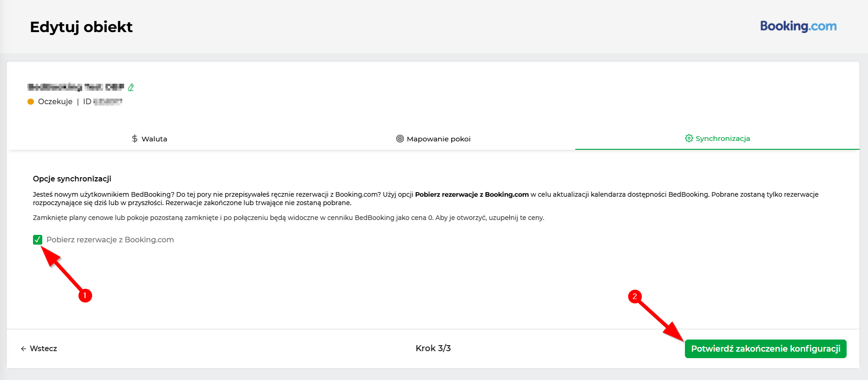Click the Edytuj obiekt page heading
The width and height of the screenshot is (868, 380).
[x=81, y=27]
